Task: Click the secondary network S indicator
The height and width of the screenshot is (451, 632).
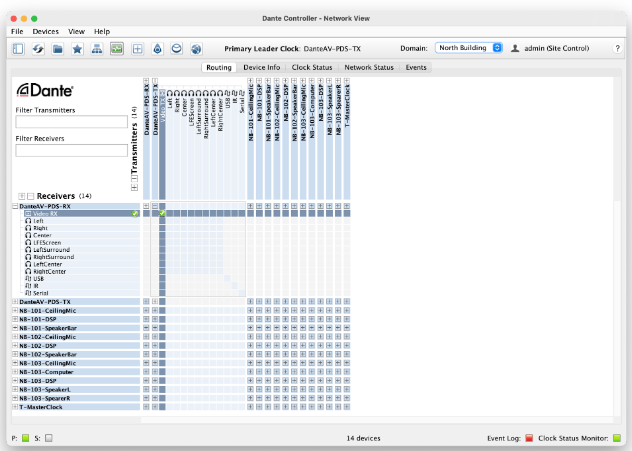Action: pos(49,438)
